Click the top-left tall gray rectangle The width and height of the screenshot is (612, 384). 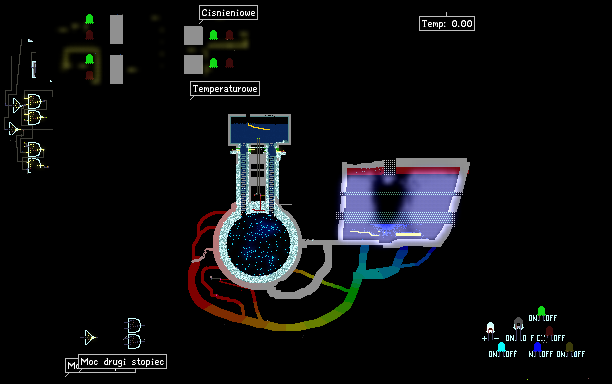tap(116, 30)
